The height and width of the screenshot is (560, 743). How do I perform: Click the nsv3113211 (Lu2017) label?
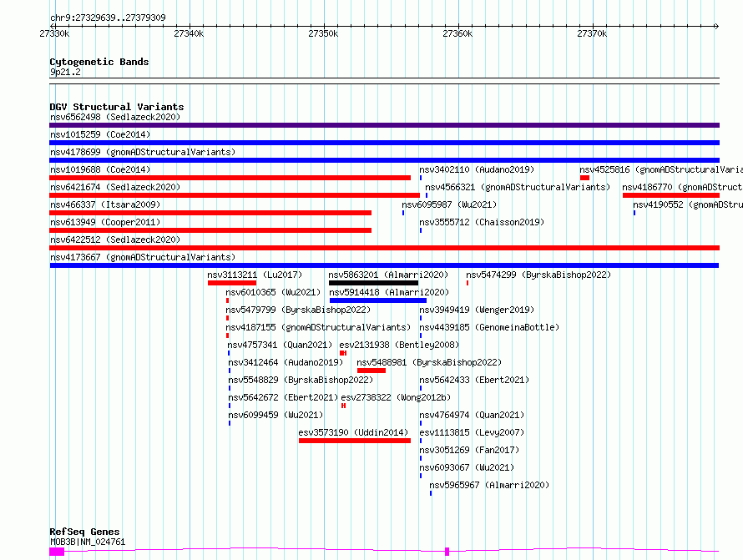tap(255, 275)
